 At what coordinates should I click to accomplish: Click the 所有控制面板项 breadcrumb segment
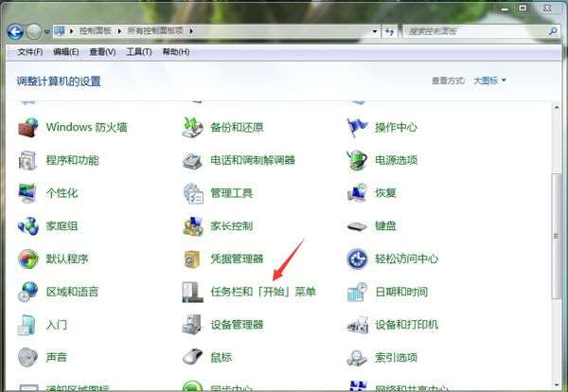155,31
